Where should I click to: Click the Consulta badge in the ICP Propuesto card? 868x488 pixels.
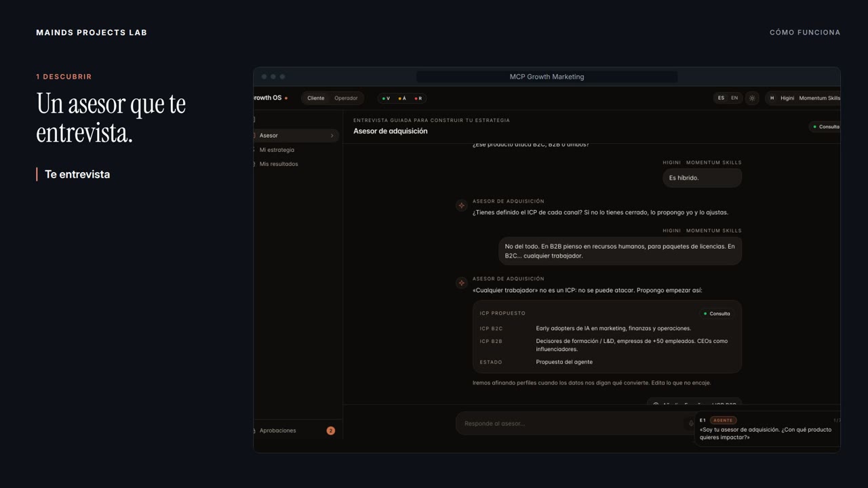tap(717, 314)
